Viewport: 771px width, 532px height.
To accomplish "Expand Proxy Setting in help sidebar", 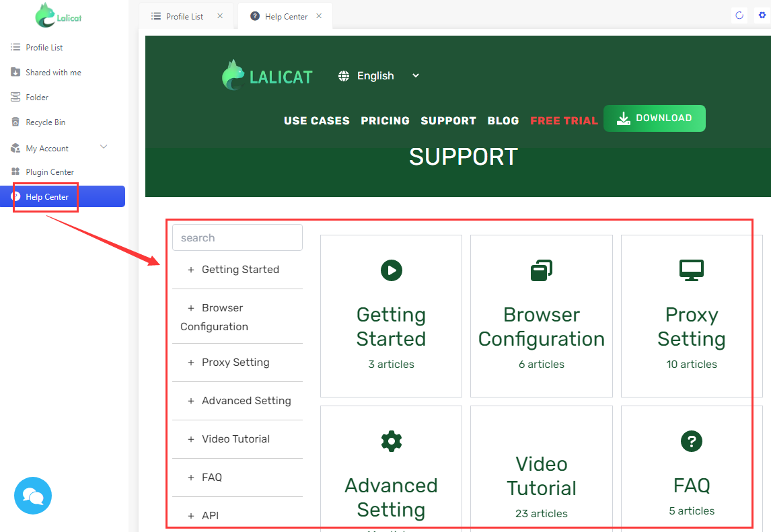I will point(191,363).
